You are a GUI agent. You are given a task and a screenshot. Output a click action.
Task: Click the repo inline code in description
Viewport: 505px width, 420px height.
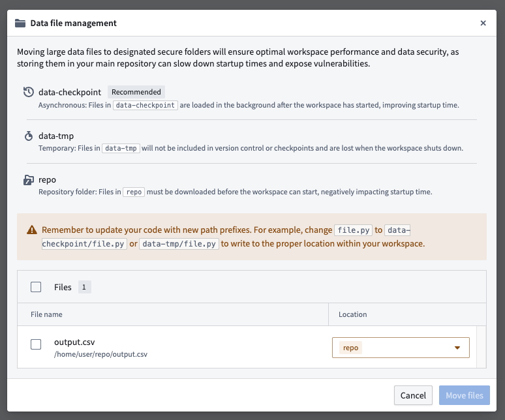click(x=134, y=192)
